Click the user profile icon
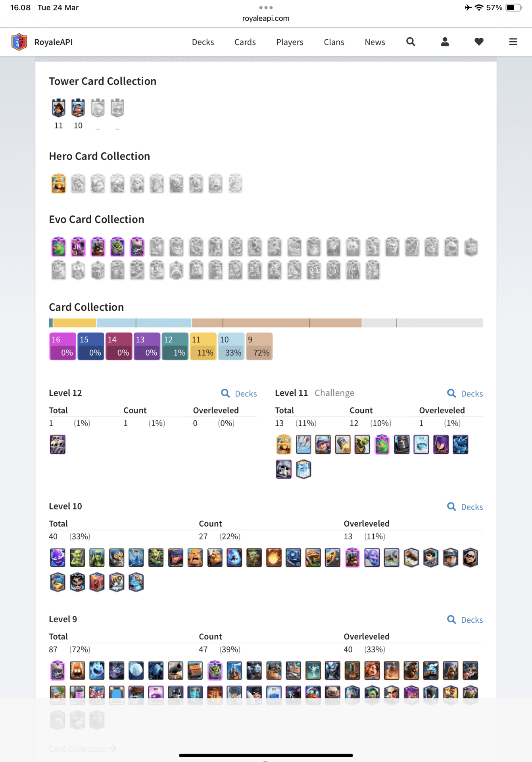 [445, 42]
